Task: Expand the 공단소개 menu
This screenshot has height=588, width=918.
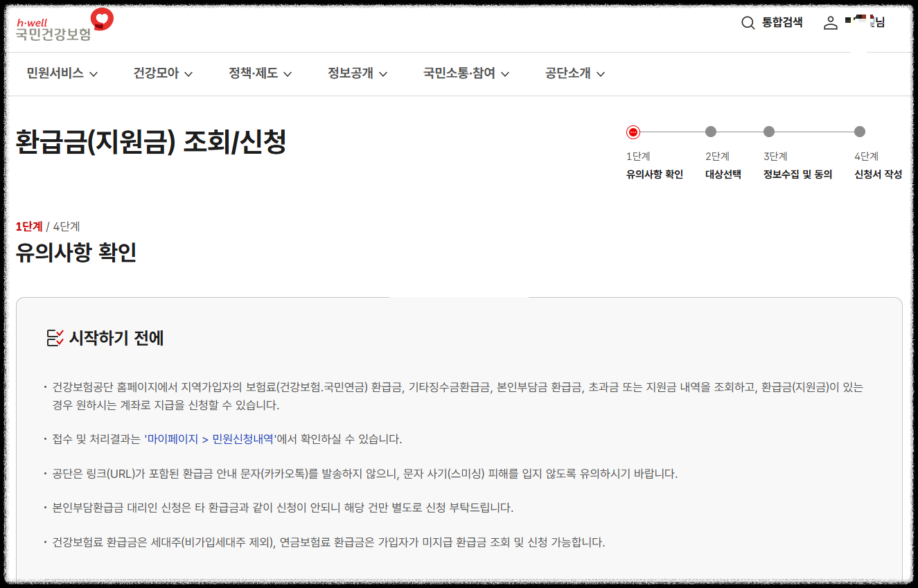Action: pos(575,73)
